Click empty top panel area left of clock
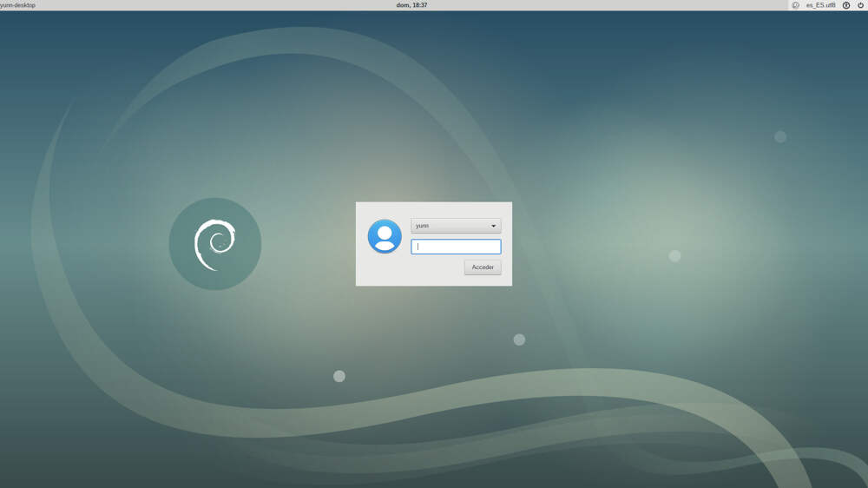The height and width of the screenshot is (488, 868). pos(217,5)
